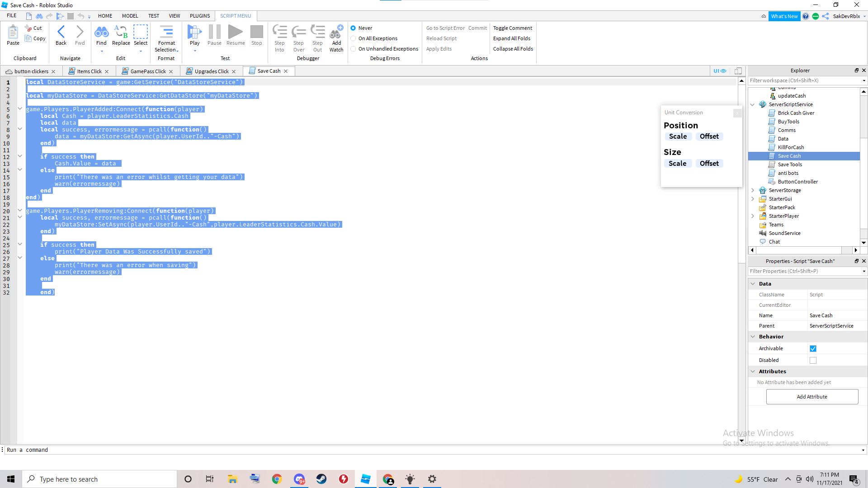Screen dimensions: 868x488
Task: Collapse the ServerScriptService tree node
Action: click(x=752, y=104)
